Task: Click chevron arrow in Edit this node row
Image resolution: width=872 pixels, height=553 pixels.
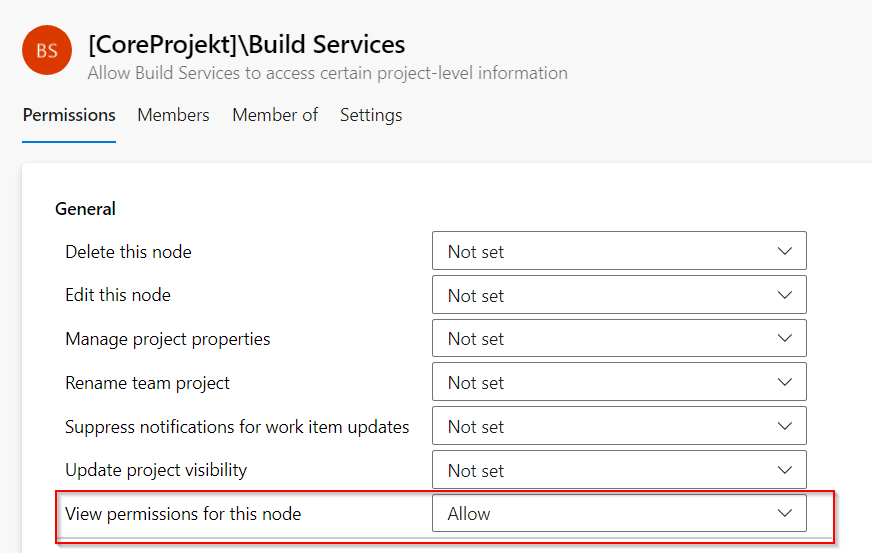Action: pos(785,296)
